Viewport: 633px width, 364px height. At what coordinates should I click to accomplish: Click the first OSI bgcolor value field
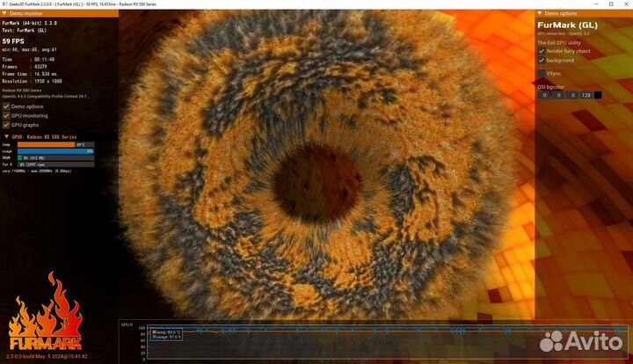point(543,95)
